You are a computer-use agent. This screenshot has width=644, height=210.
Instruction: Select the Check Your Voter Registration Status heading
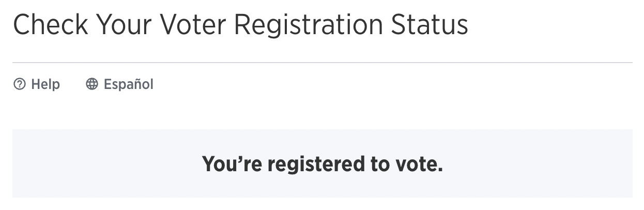coord(240,24)
